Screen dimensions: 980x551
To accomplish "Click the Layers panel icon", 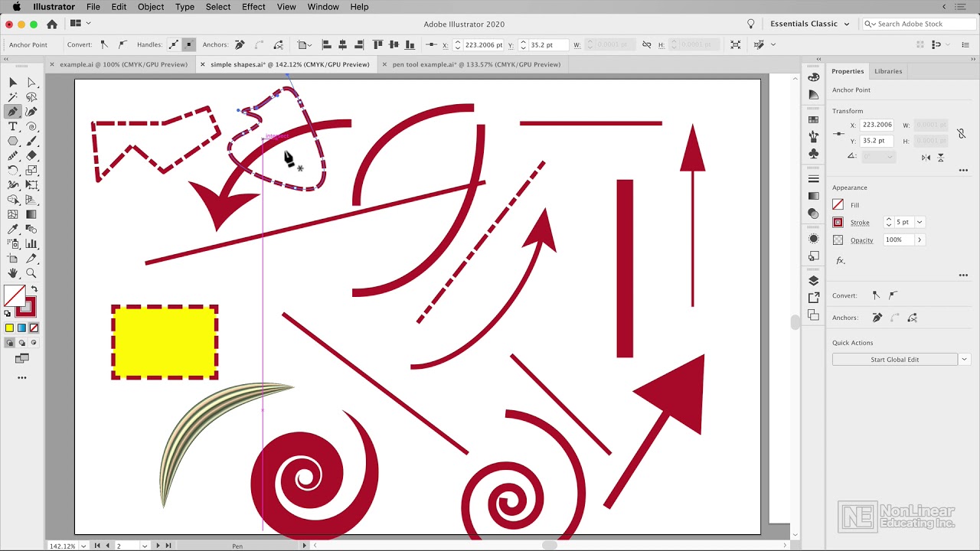I will pos(813,281).
